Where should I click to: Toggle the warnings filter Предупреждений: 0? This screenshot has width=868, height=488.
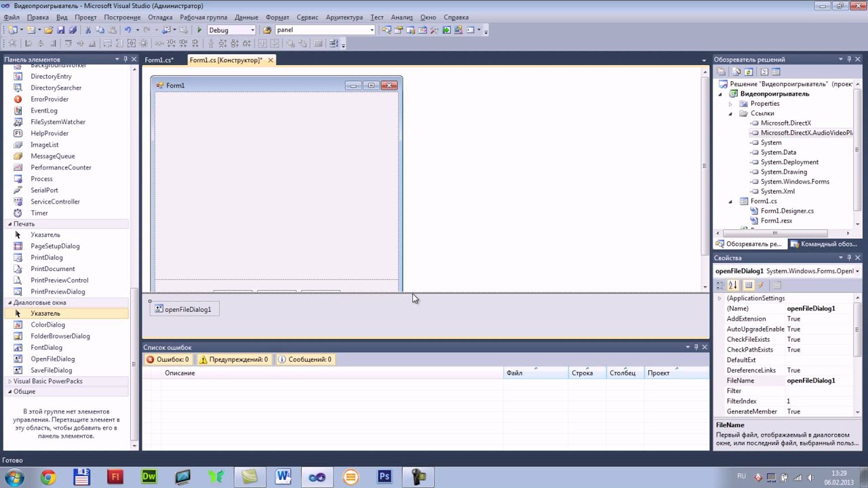[233, 359]
